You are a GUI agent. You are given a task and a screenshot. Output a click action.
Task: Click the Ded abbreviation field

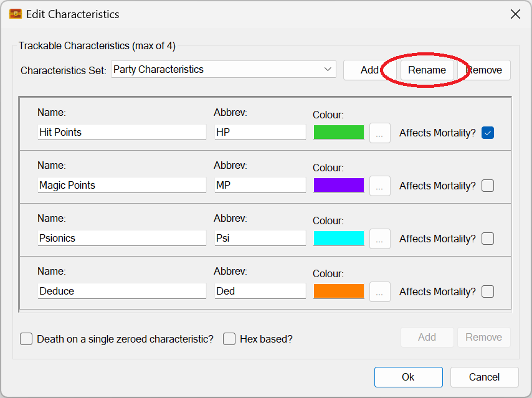(x=260, y=291)
